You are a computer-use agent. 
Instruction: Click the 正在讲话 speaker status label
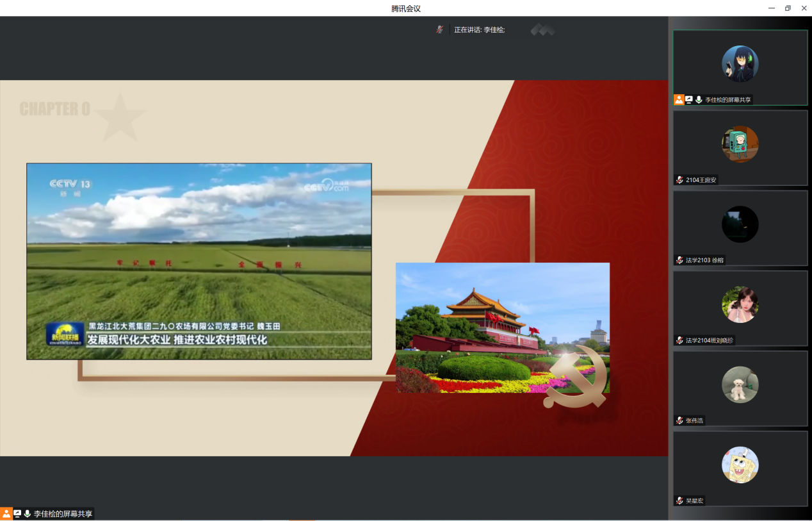[479, 29]
